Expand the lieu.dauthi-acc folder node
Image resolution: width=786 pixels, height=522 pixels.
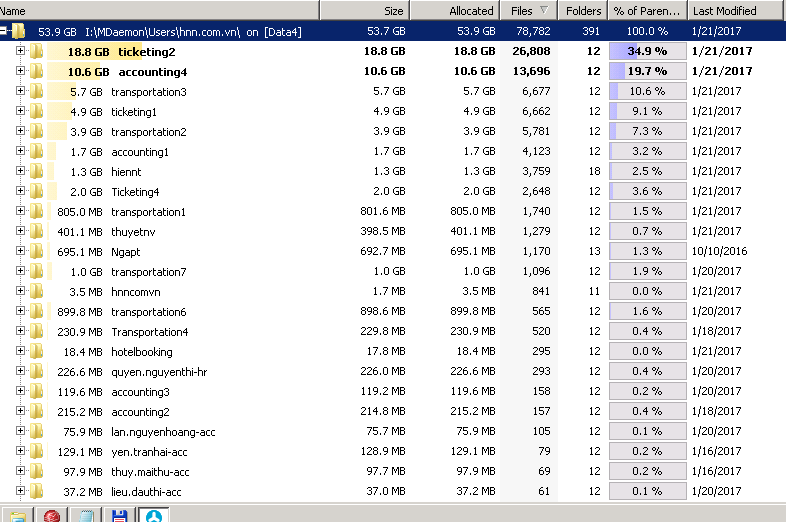click(x=20, y=490)
